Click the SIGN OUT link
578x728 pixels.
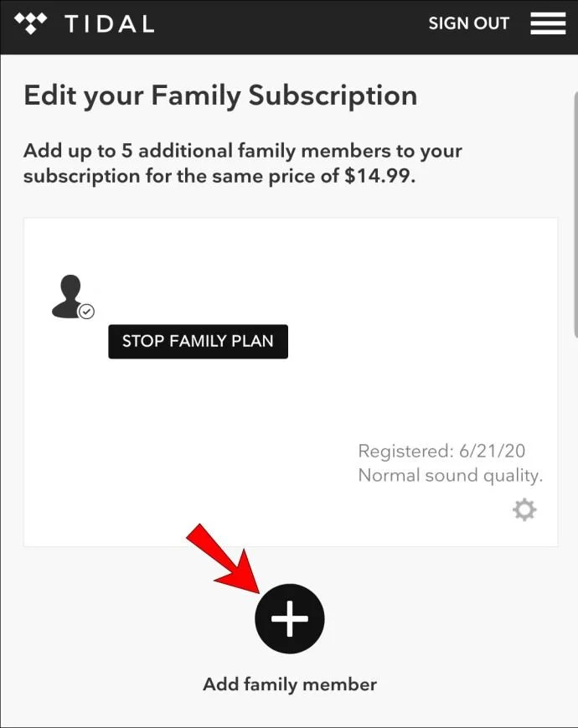tap(468, 23)
